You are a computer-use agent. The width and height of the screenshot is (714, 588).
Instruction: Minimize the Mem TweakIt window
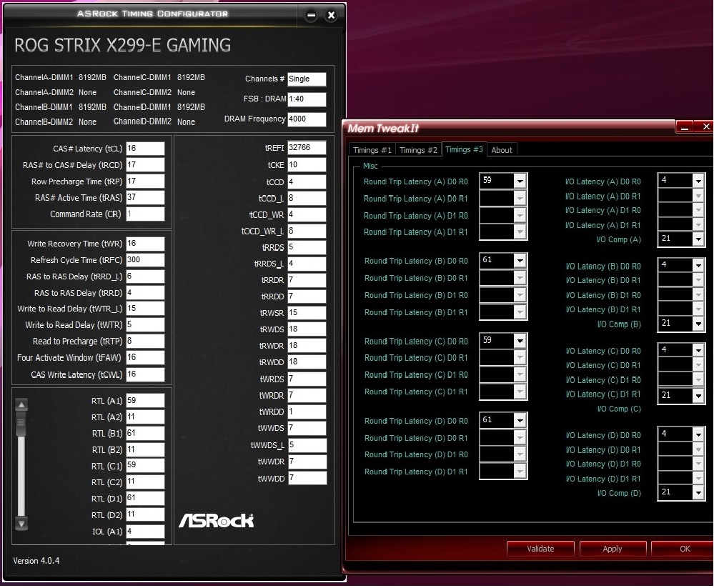685,127
